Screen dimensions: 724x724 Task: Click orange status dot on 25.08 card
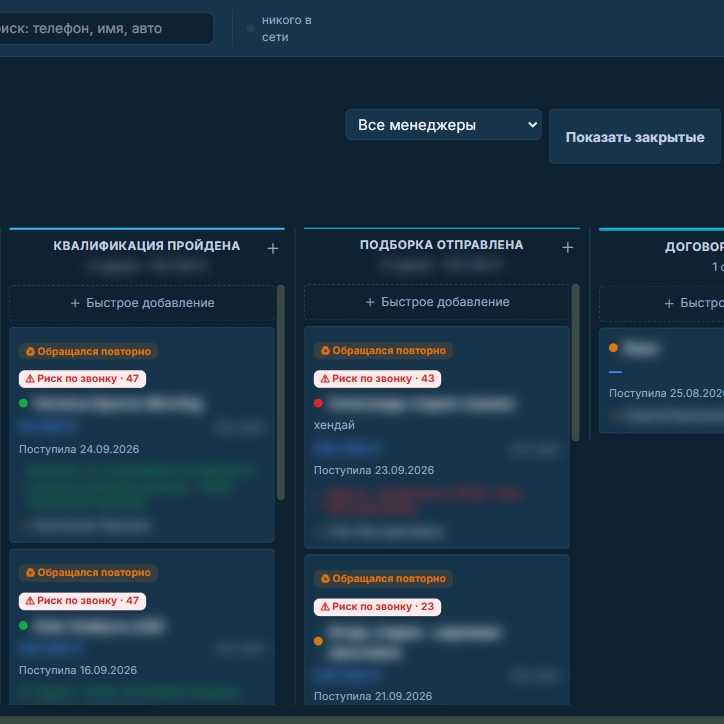tap(613, 348)
